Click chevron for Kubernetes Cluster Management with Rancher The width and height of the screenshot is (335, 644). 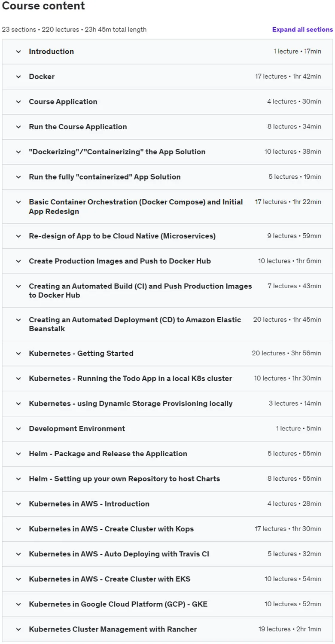18,629
